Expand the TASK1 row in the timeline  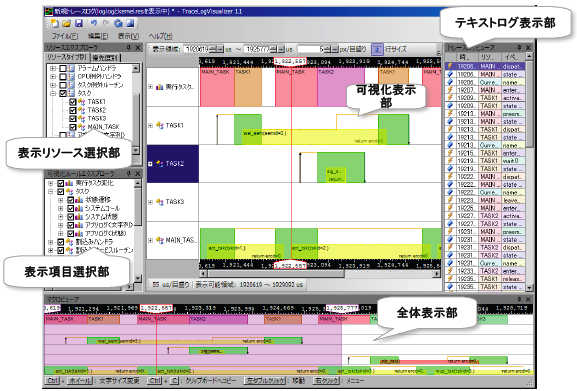(x=150, y=125)
